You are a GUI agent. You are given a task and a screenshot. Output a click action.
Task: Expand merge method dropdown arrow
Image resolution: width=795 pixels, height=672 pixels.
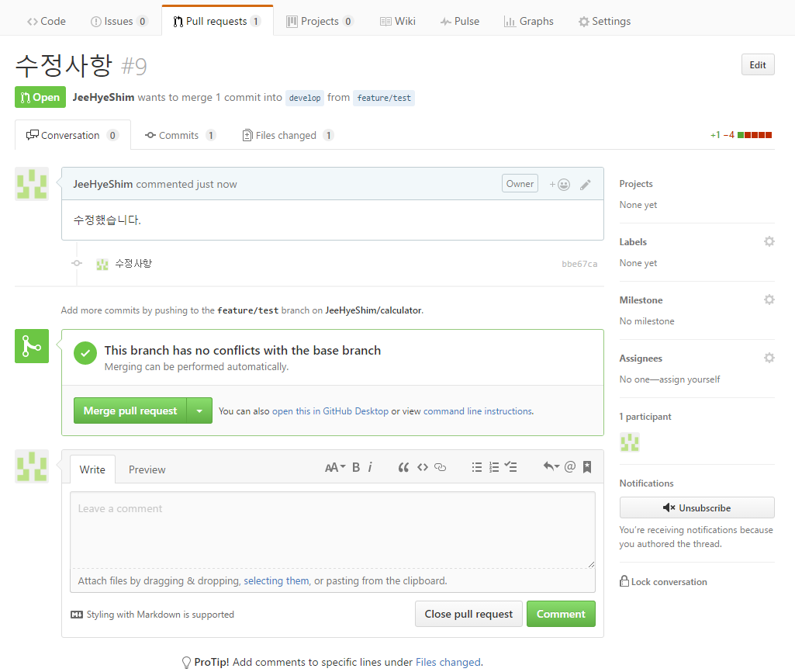pyautogui.click(x=200, y=410)
